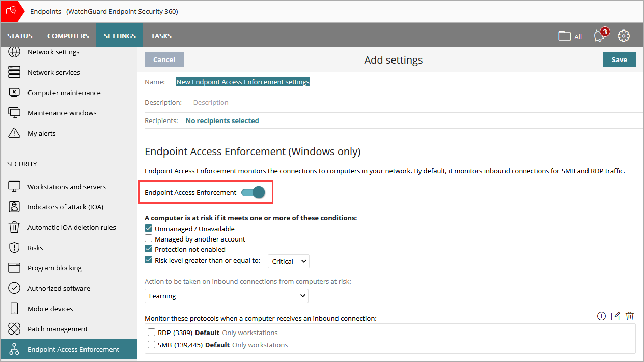644x362 pixels.
Task: Open notifications with the bell icon
Action: (599, 36)
